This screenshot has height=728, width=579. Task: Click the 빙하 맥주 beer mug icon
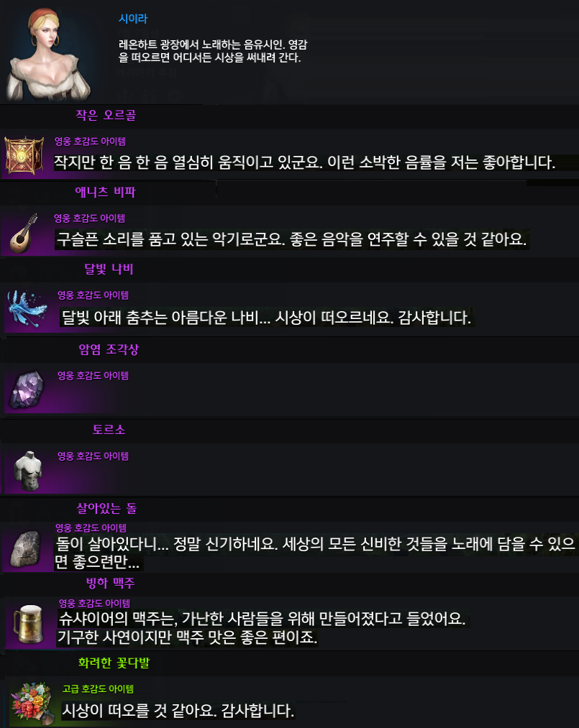pyautogui.click(x=29, y=624)
